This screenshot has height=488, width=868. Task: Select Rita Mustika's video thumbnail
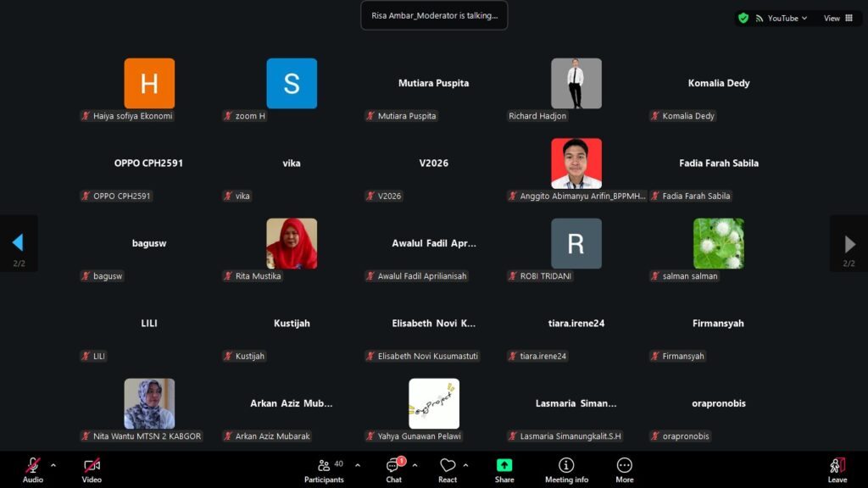pyautogui.click(x=292, y=243)
